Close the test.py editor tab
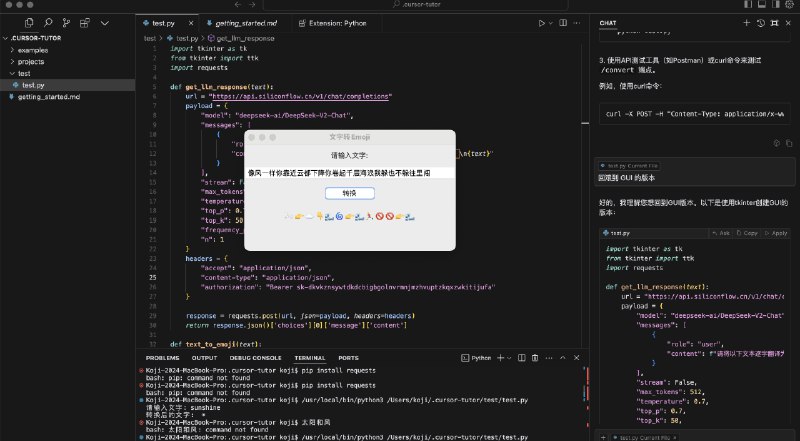 coord(191,23)
